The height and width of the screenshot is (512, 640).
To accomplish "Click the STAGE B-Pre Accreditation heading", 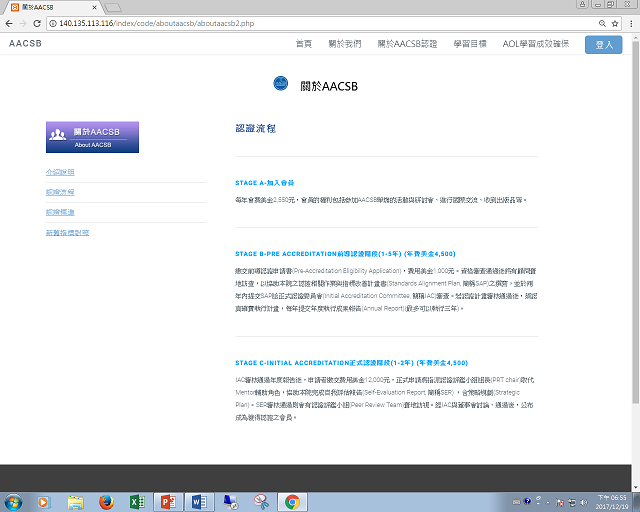I will tap(345, 254).
